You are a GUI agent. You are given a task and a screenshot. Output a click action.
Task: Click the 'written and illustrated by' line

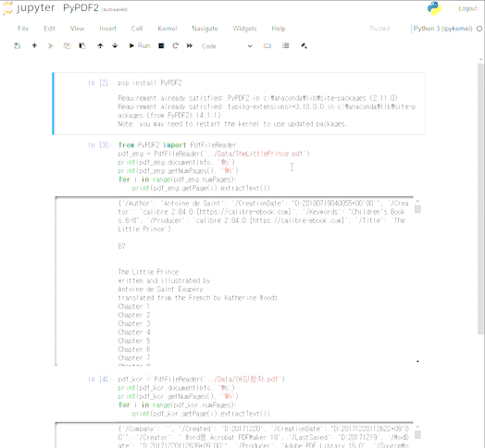(164, 280)
